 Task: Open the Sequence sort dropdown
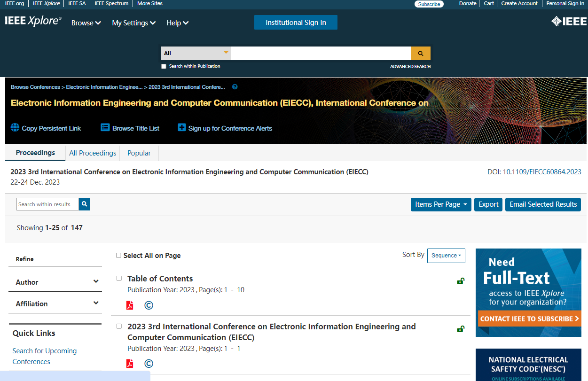446,256
